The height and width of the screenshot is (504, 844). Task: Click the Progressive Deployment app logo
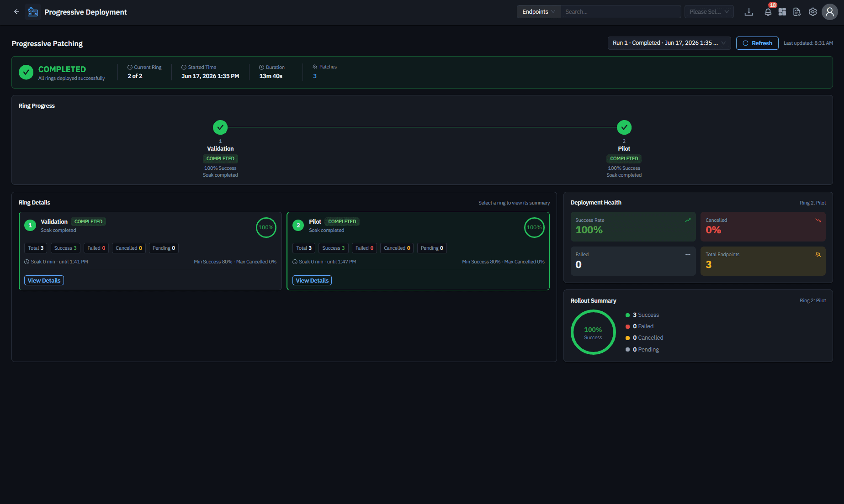[x=33, y=12]
